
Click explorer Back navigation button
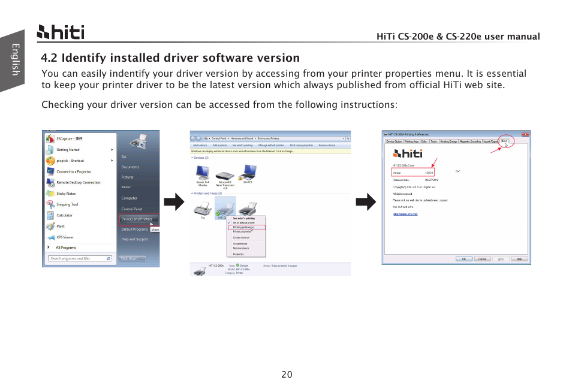pyautogui.click(x=193, y=138)
